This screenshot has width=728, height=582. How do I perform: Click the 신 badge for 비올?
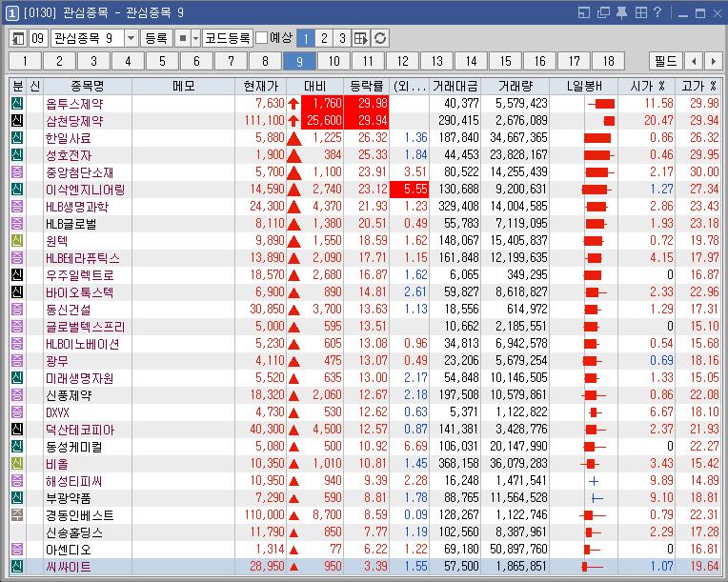tap(17, 463)
